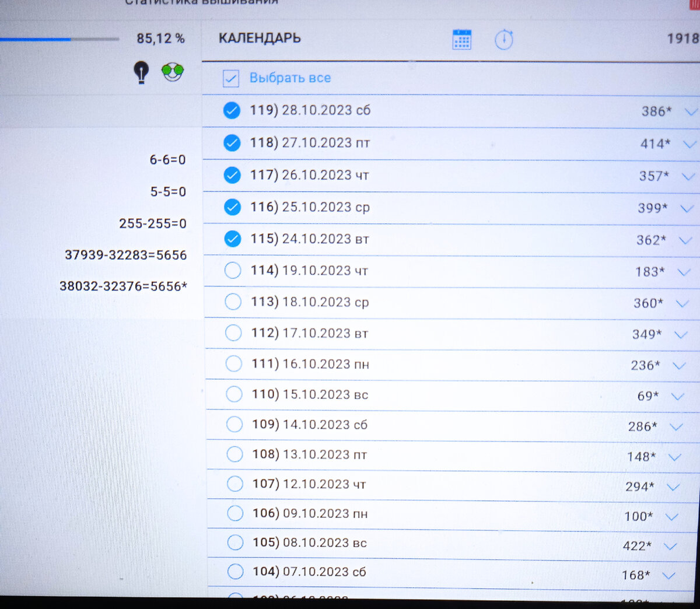Check entry 105) 08.10.2023 вс

235,542
